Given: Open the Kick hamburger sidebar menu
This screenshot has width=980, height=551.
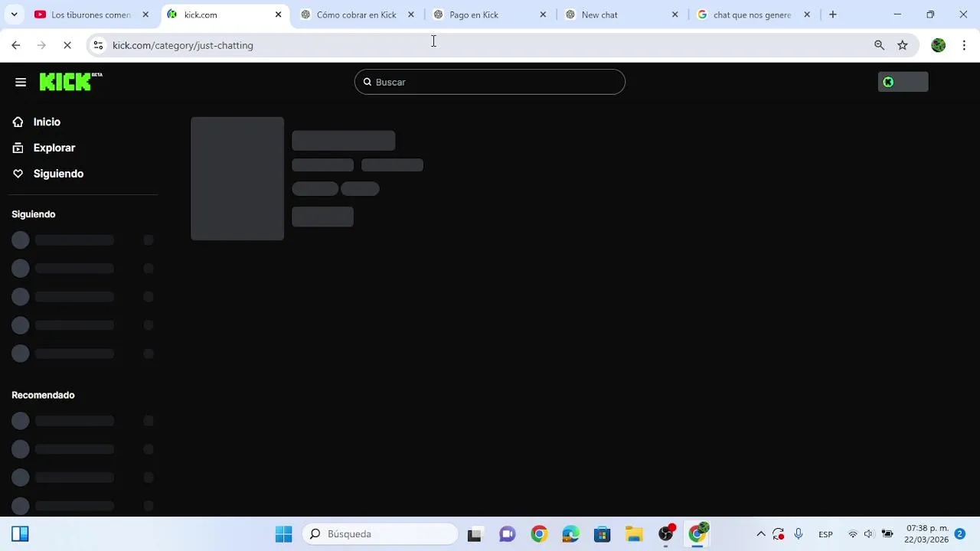Looking at the screenshot, I should (21, 82).
